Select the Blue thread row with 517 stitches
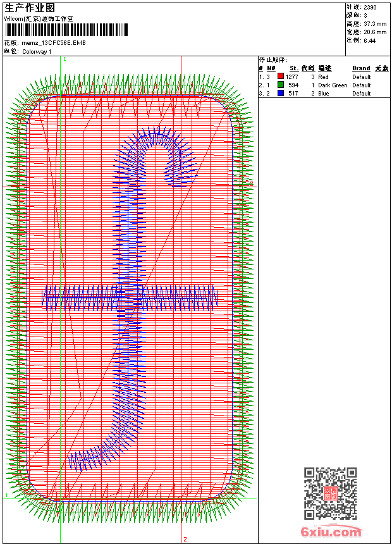 coord(324,94)
